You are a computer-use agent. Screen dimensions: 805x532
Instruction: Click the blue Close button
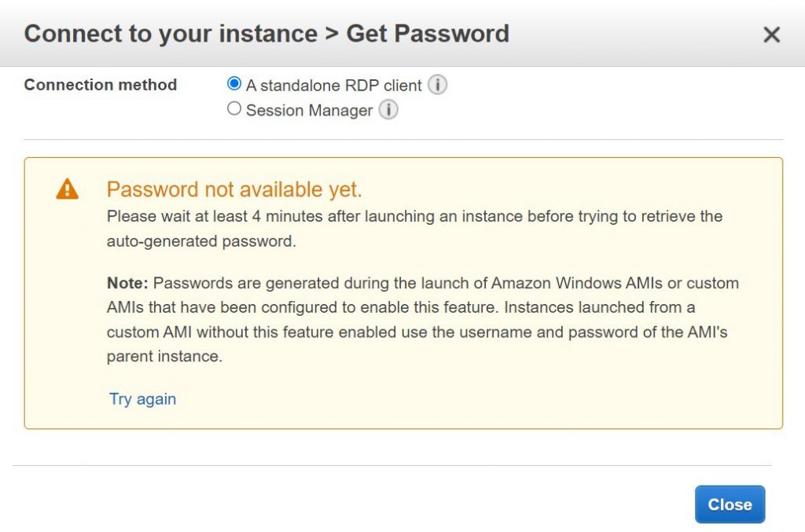730,504
